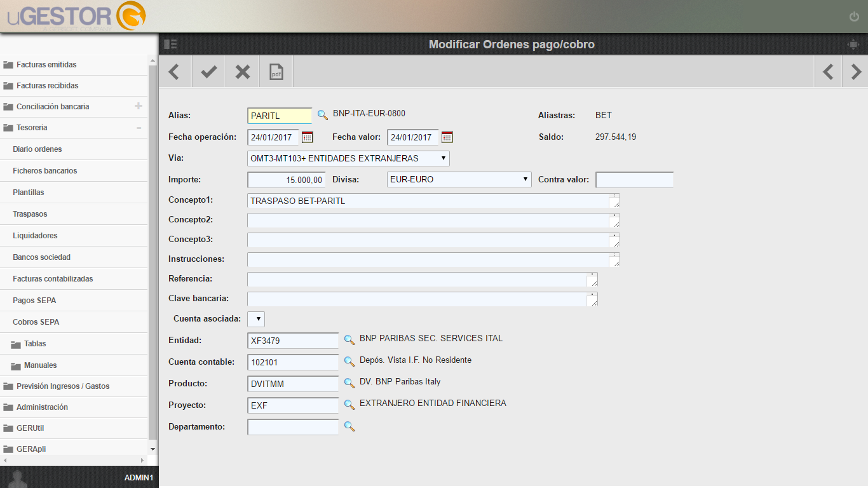The width and height of the screenshot is (868, 488).
Task: Click the Contra valor input field
Action: tap(634, 180)
